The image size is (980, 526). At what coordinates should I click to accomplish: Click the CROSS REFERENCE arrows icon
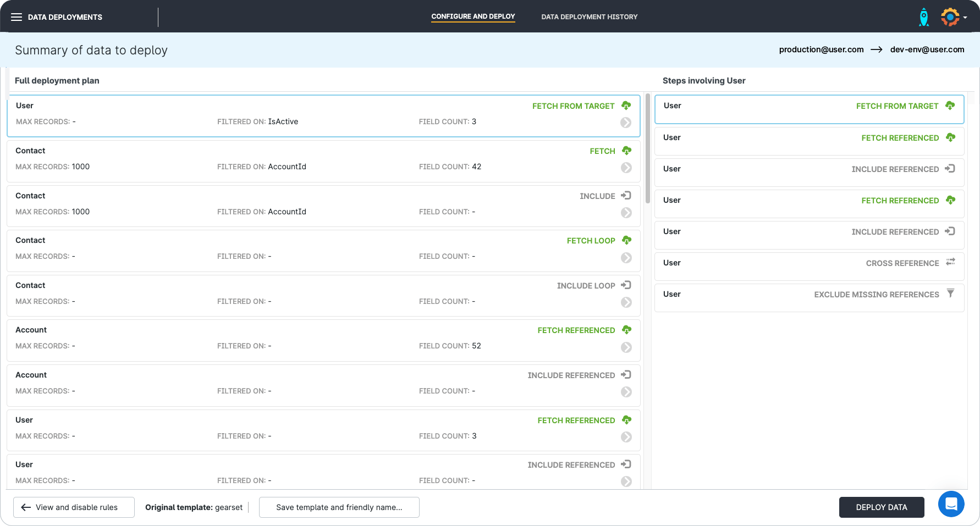950,262
